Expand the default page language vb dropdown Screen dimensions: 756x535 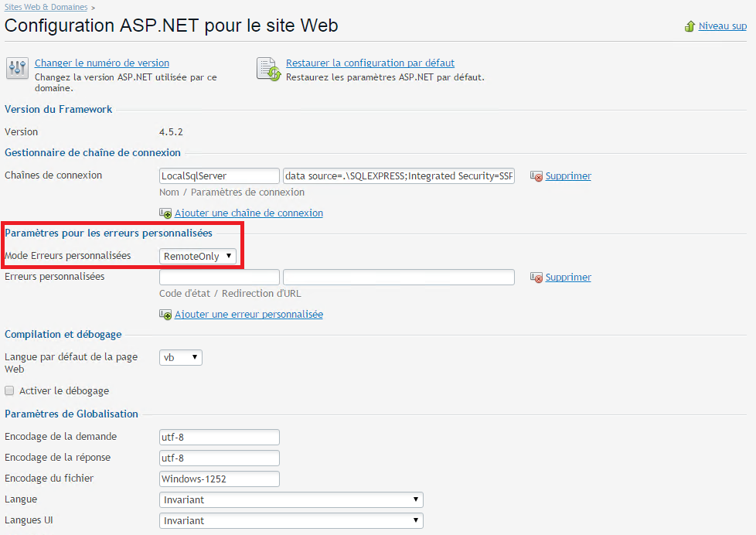[x=181, y=357]
